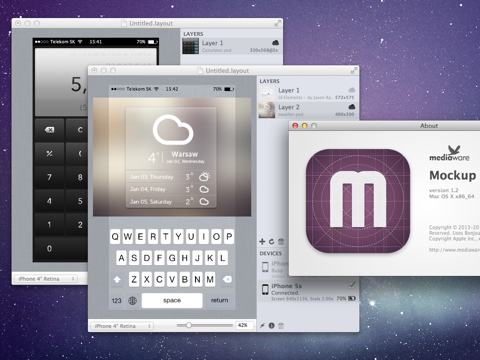Tap the space bar on keyboard preview
The width and height of the screenshot is (480, 360).
pos(172,300)
